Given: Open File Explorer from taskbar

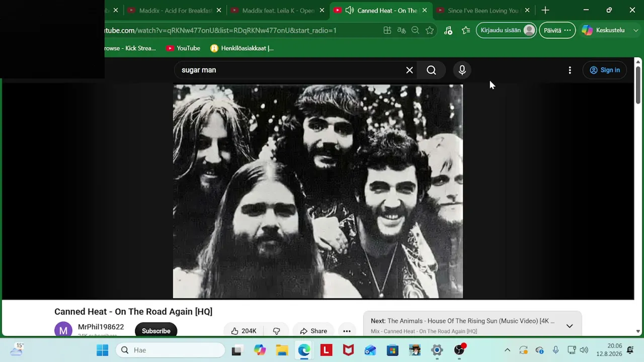Looking at the screenshot, I should click(x=282, y=350).
